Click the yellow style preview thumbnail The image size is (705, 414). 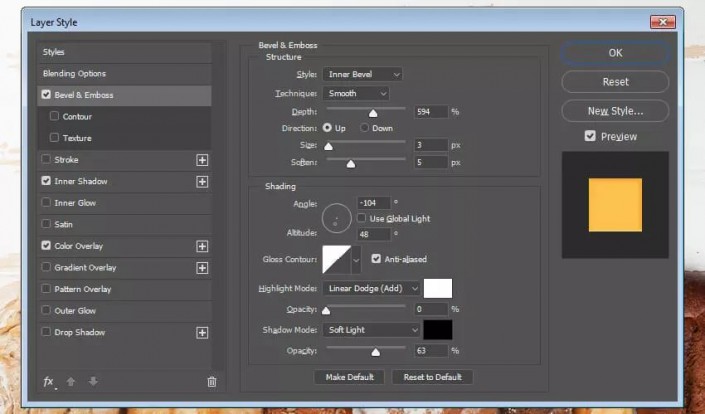click(615, 205)
